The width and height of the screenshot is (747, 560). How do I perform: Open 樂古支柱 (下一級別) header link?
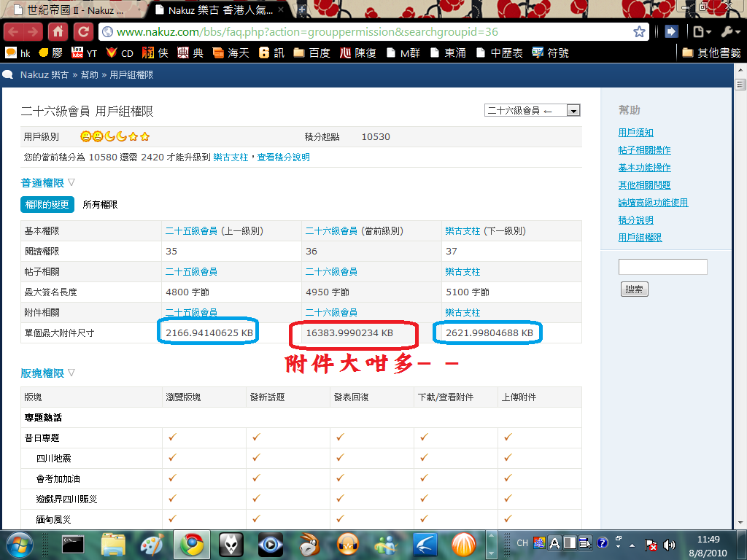pyautogui.click(x=462, y=231)
